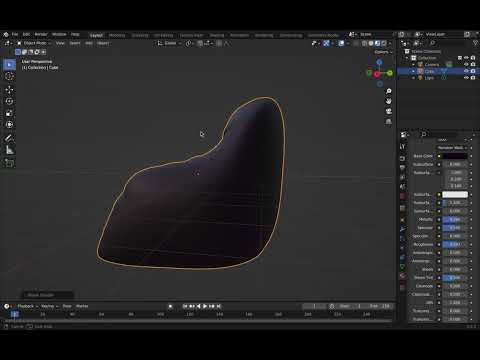This screenshot has width=480, height=360.
Task: Expand the Camera tree item
Action: click(413, 64)
